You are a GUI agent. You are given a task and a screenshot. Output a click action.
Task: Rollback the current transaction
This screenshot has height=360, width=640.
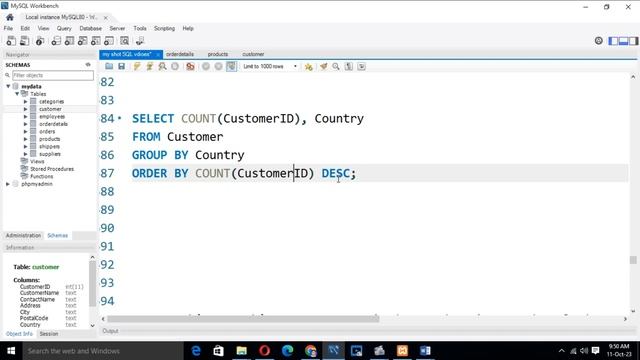(218, 66)
